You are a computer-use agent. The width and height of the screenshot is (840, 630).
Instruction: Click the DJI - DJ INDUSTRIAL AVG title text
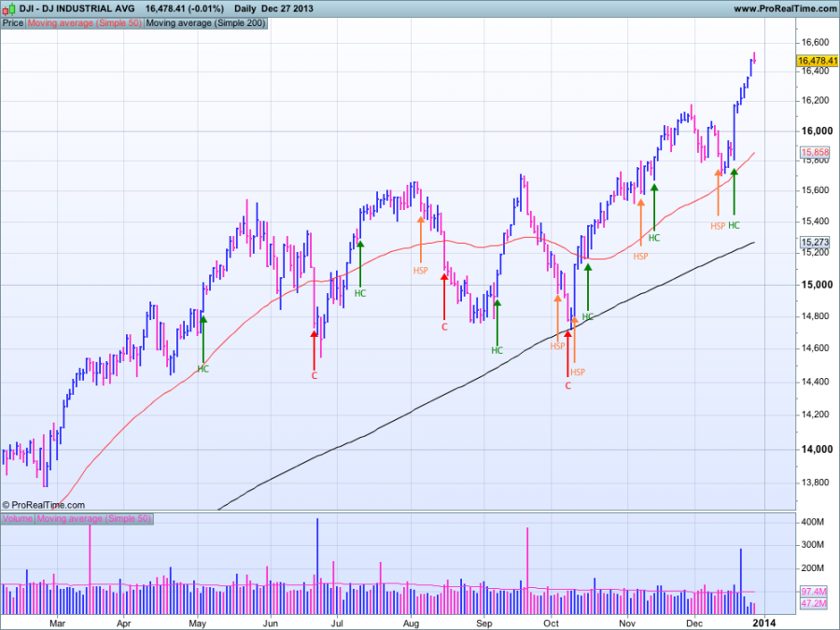(77, 8)
